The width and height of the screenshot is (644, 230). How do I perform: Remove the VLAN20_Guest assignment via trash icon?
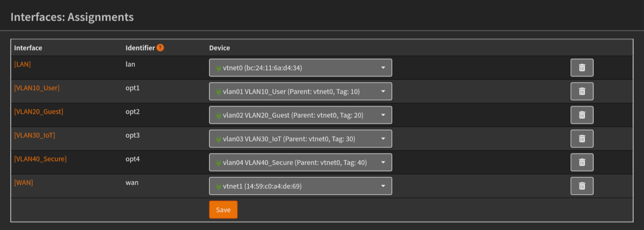point(582,115)
